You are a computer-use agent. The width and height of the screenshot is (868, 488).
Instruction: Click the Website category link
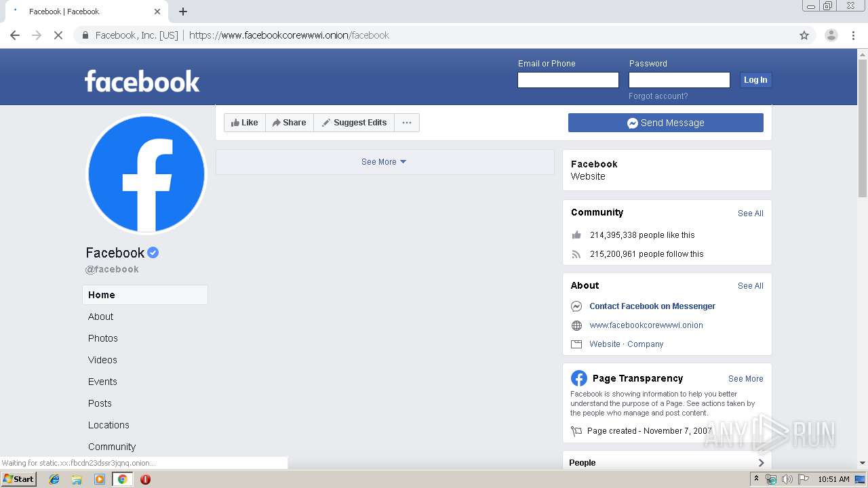605,344
